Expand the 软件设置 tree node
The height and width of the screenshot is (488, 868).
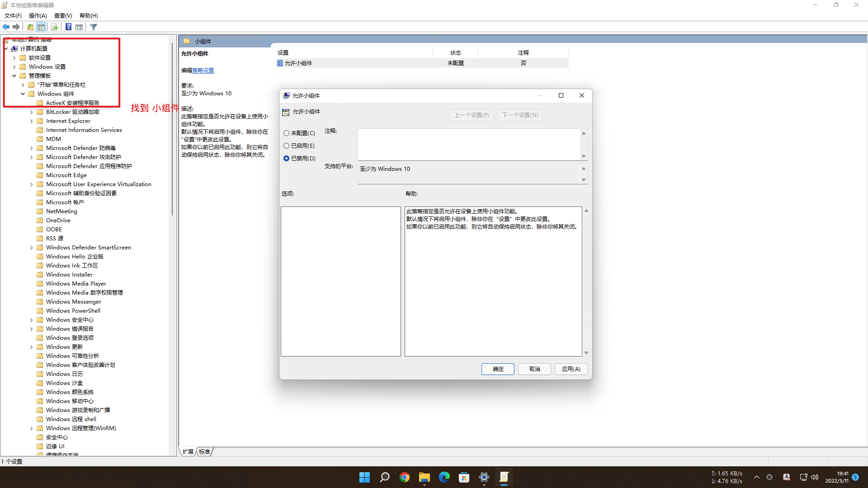(x=14, y=58)
